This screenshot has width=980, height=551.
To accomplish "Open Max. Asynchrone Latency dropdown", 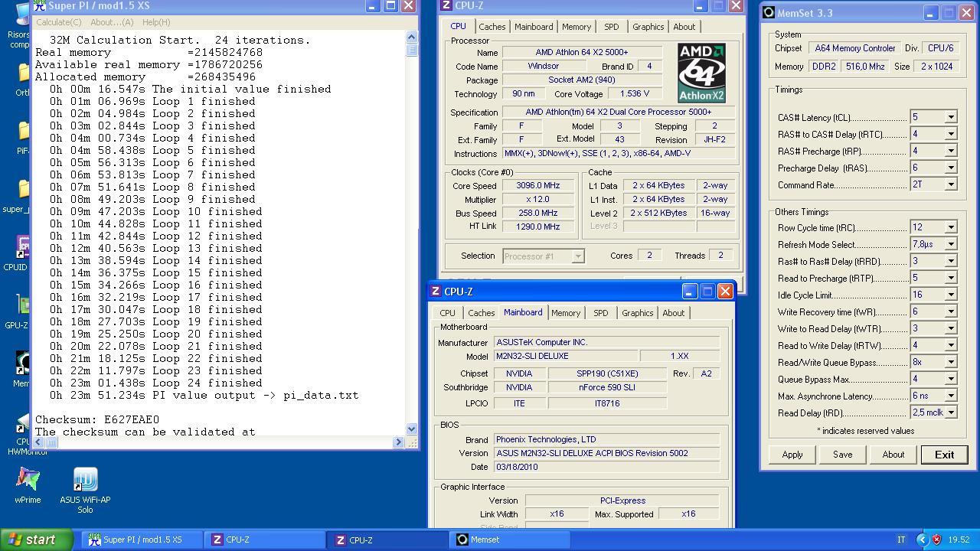I will point(950,396).
